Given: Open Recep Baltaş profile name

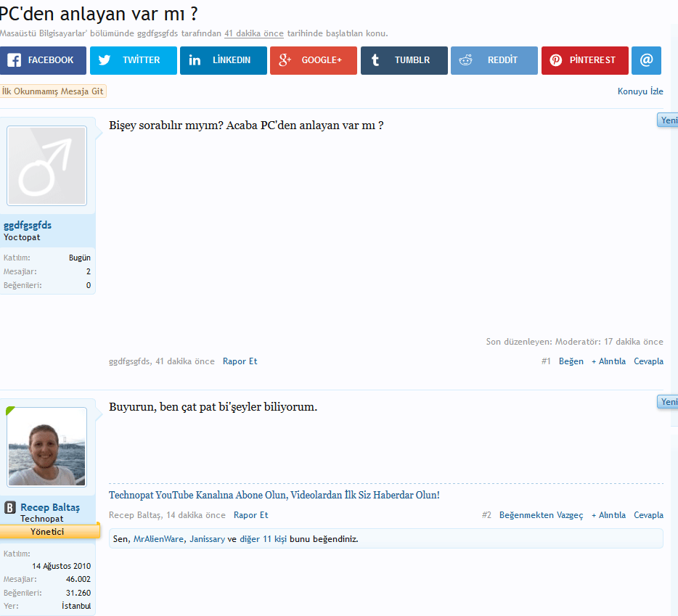Looking at the screenshot, I should click(50, 507).
